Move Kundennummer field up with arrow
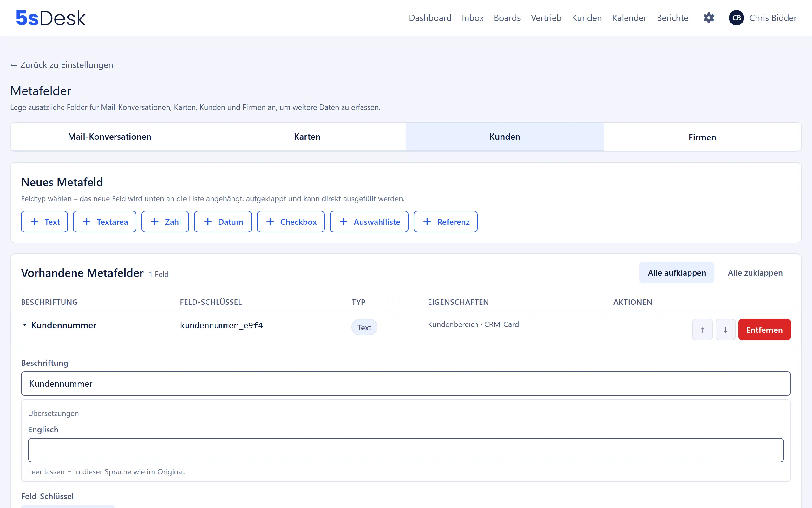The image size is (812, 508). 702,330
